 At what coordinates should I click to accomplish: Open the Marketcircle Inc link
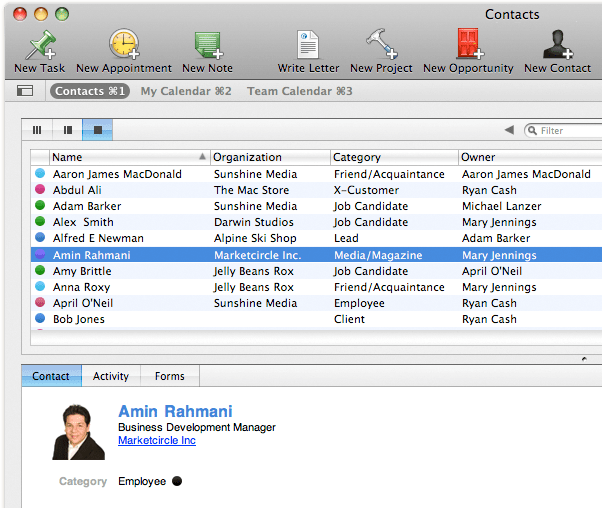[156, 440]
